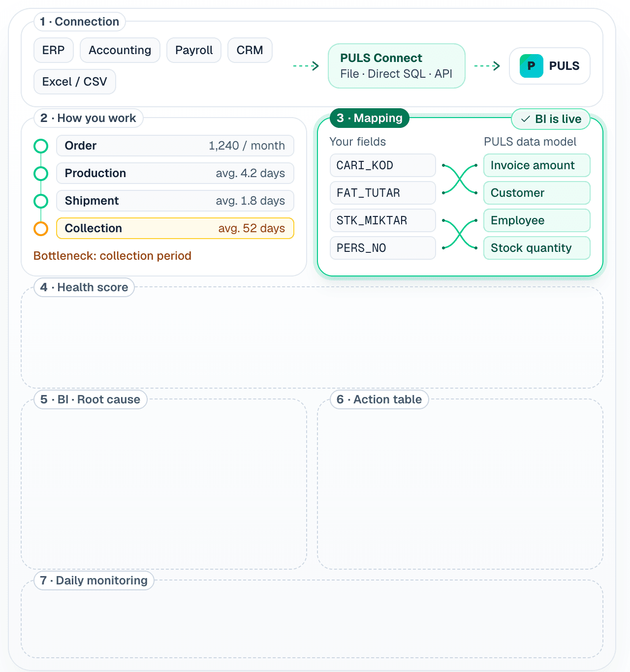This screenshot has width=630, height=672.
Task: Click the Production row avg. 4.2 days
Action: click(175, 173)
